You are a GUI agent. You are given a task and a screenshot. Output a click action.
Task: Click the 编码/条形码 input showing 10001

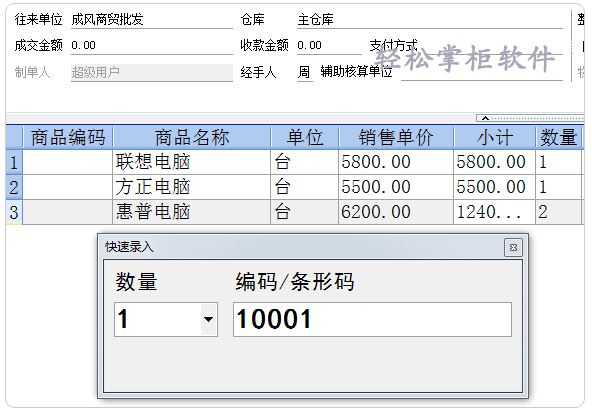372,319
